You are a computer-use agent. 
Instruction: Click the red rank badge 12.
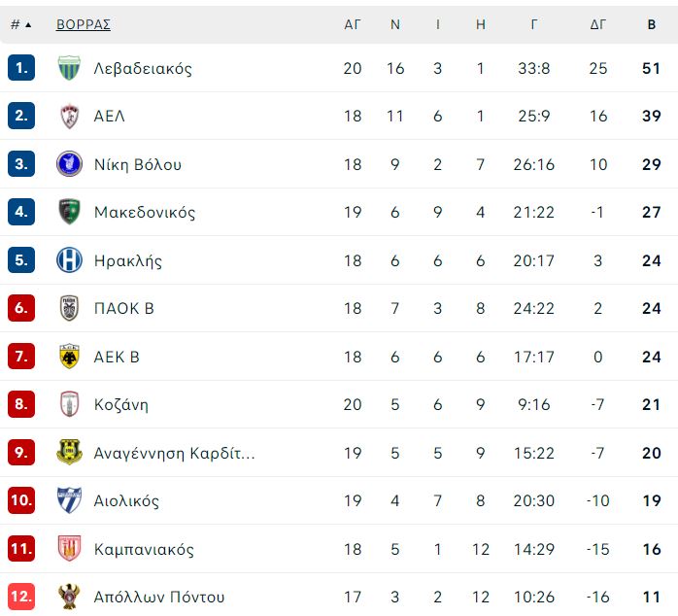coord(21,597)
